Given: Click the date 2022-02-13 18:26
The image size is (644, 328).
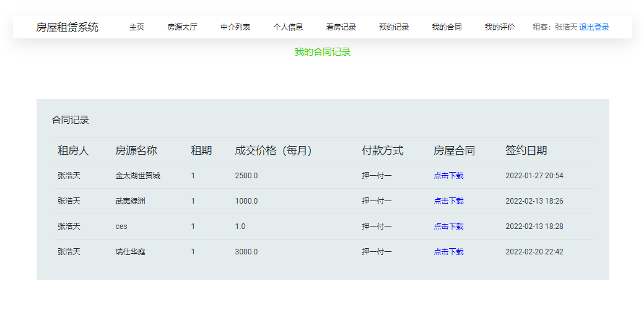Looking at the screenshot, I should 534,201.
